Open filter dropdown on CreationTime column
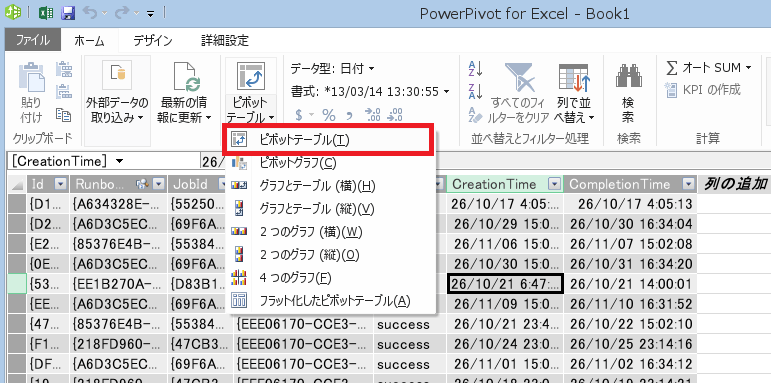Viewport: 771px width, 383px height. coord(555,184)
